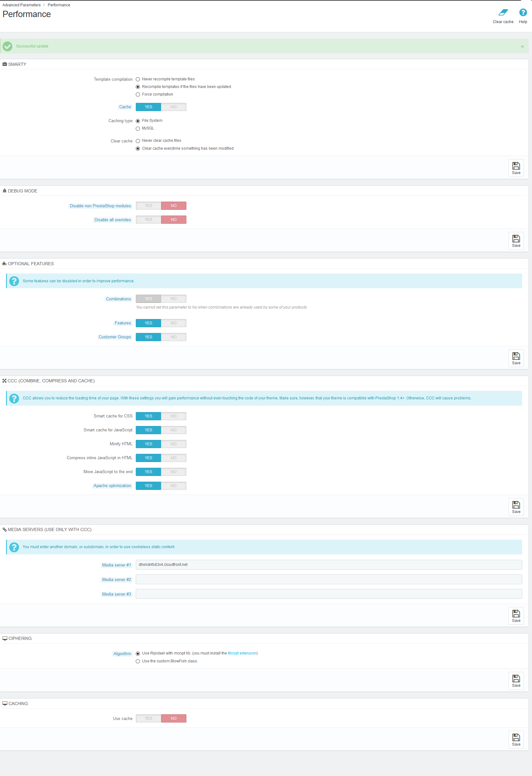Screen dimensions: 532x776
Task: Save the Optional Features section
Action: [516, 358]
